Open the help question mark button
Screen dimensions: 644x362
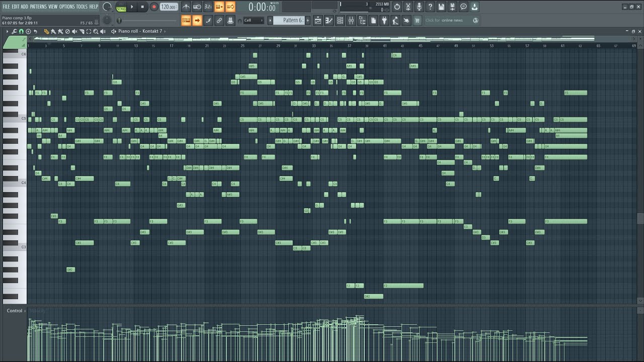click(430, 7)
